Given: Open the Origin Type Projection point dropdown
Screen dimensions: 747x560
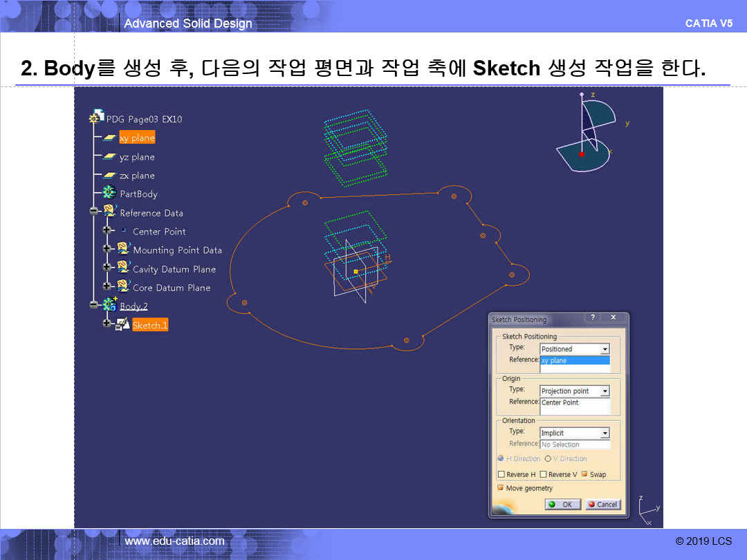Looking at the screenshot, I should (605, 391).
